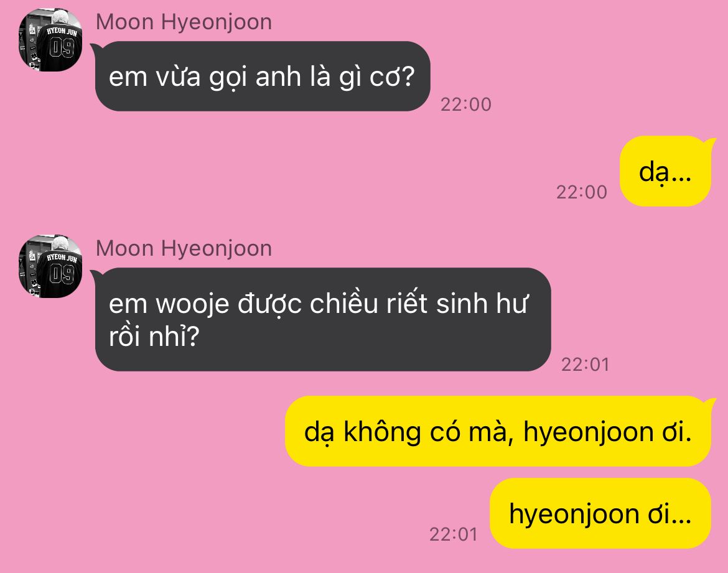Click the lower Moon Hyeonjoon sender name
The height and width of the screenshot is (573, 728).
coord(184,249)
